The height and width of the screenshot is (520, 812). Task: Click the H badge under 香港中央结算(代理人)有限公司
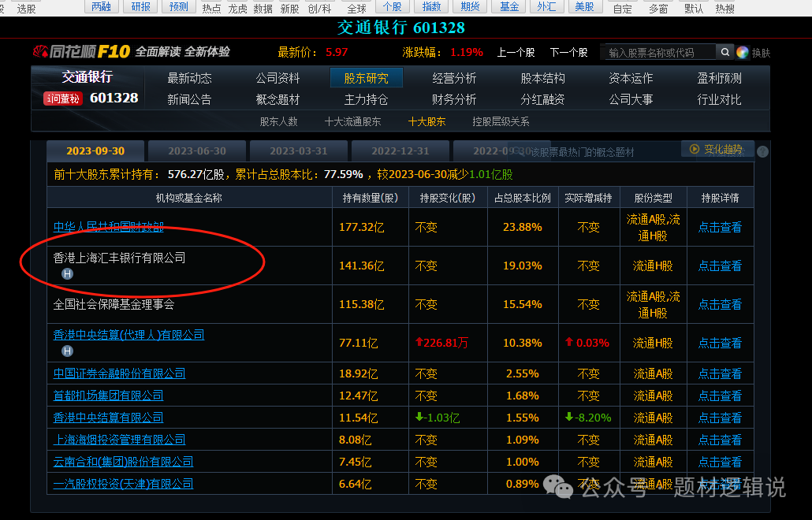[x=68, y=351]
